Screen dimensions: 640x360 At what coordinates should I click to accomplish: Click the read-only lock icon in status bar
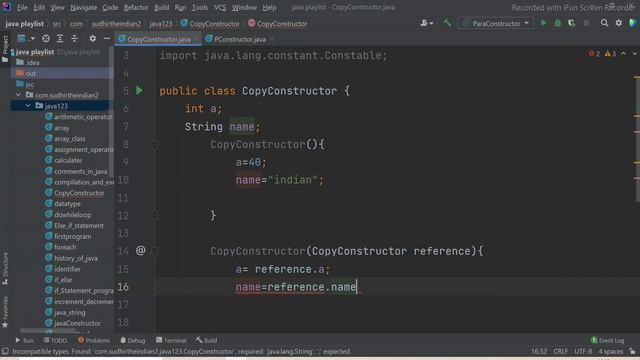[x=632, y=351]
